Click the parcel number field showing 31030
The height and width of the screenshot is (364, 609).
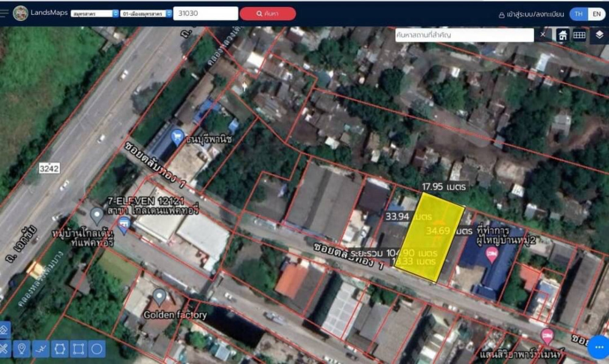pyautogui.click(x=205, y=13)
